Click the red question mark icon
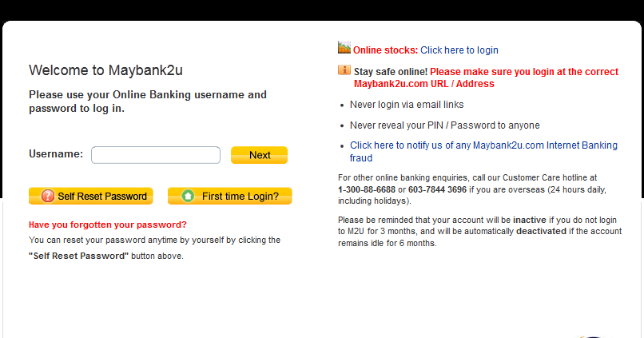Screen dimensions: 644x338 point(48,196)
